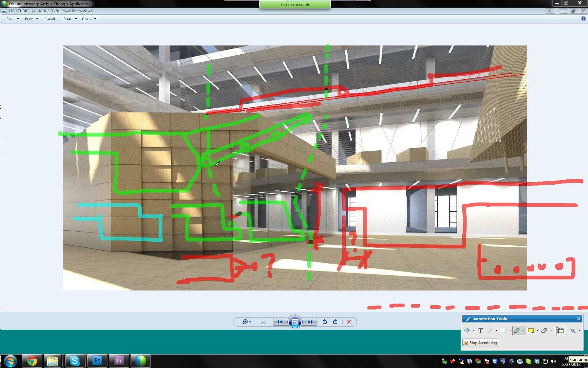Click the save annotations floppy icon
This screenshot has height=368, width=588.
pyautogui.click(x=561, y=330)
